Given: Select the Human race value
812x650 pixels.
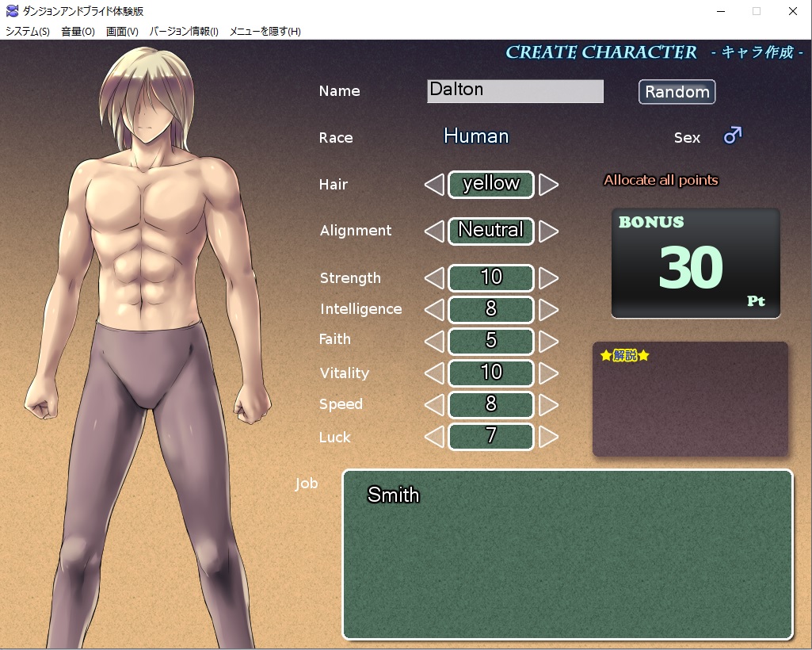Looking at the screenshot, I should point(476,136).
